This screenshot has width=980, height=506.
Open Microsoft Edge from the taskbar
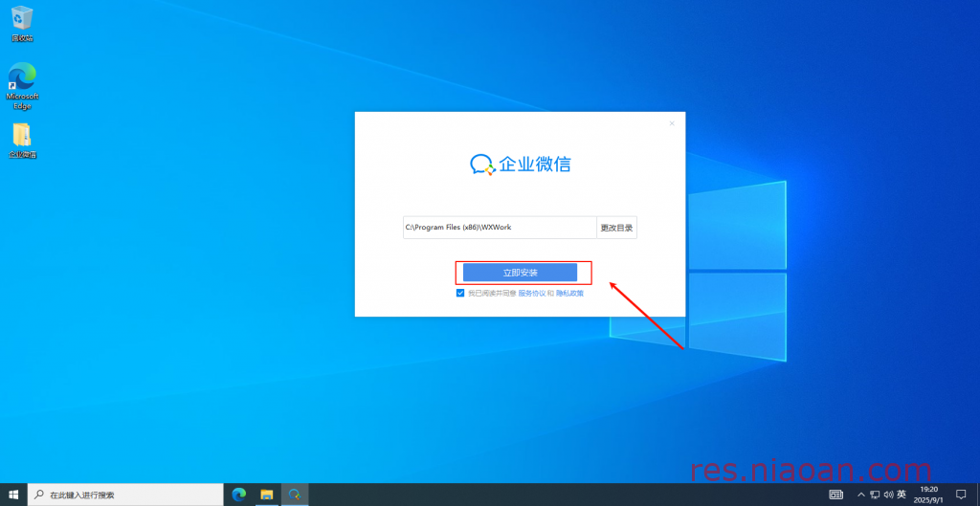click(x=238, y=495)
